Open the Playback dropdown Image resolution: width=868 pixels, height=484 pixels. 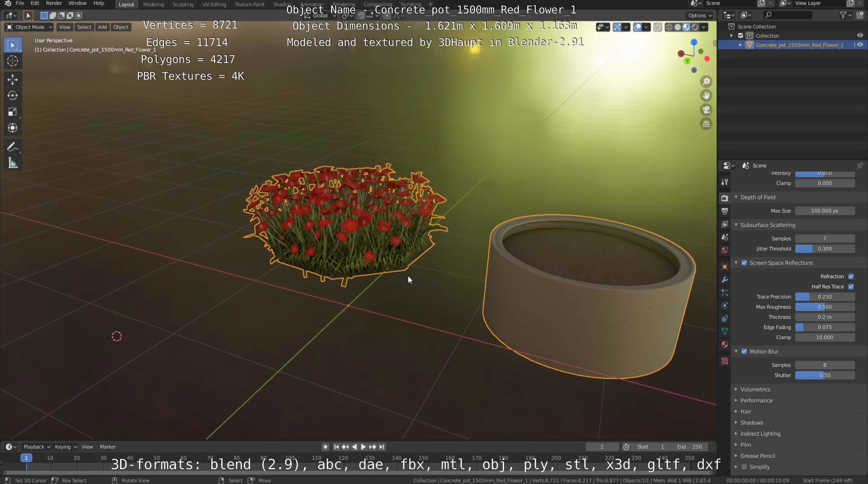click(36, 447)
